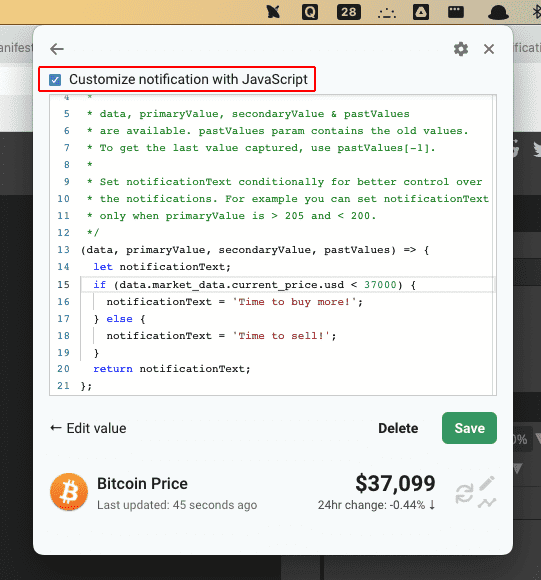Close the popup with the X icon

coord(489,49)
